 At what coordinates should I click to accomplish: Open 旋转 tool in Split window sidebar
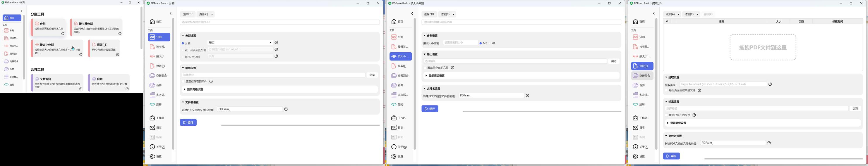159,105
